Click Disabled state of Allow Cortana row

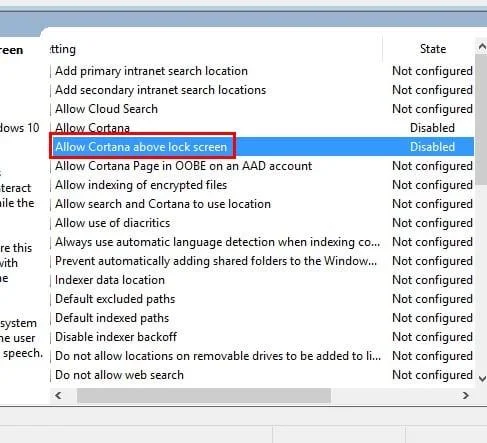click(x=432, y=128)
